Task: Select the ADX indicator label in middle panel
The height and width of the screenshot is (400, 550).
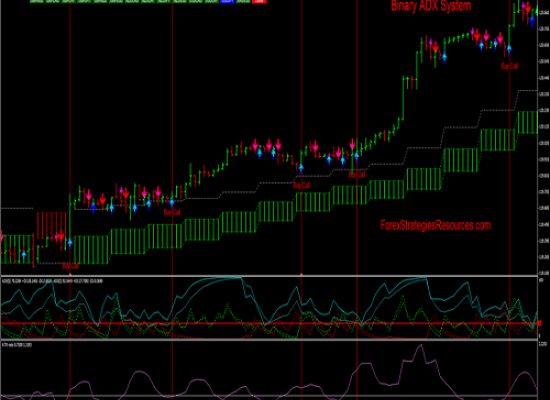Action: [x=53, y=281]
